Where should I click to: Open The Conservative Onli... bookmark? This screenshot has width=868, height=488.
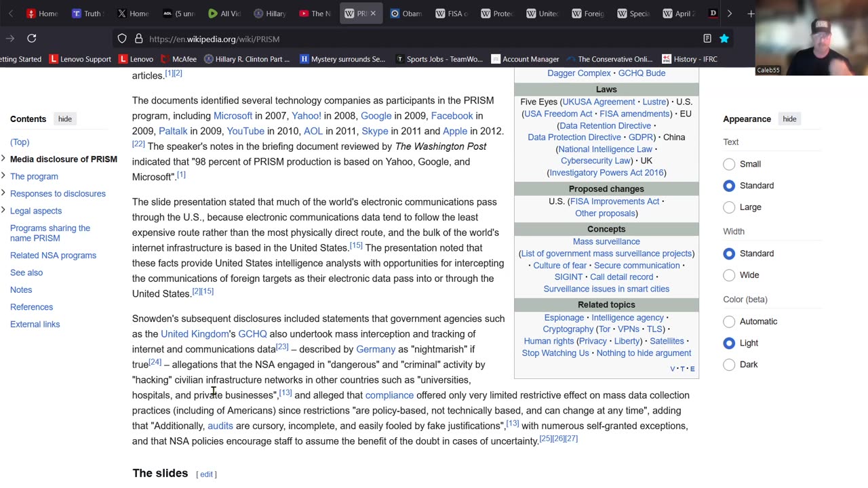pos(609,59)
